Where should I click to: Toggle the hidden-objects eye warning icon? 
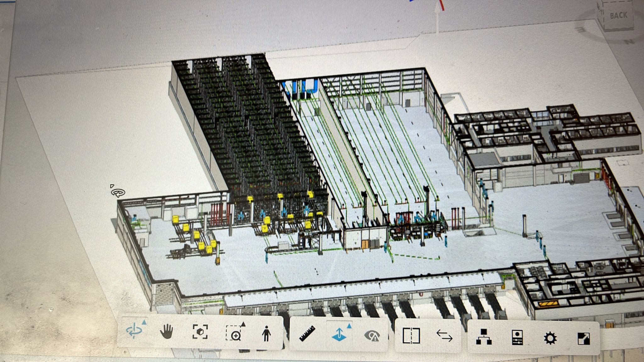(372, 336)
